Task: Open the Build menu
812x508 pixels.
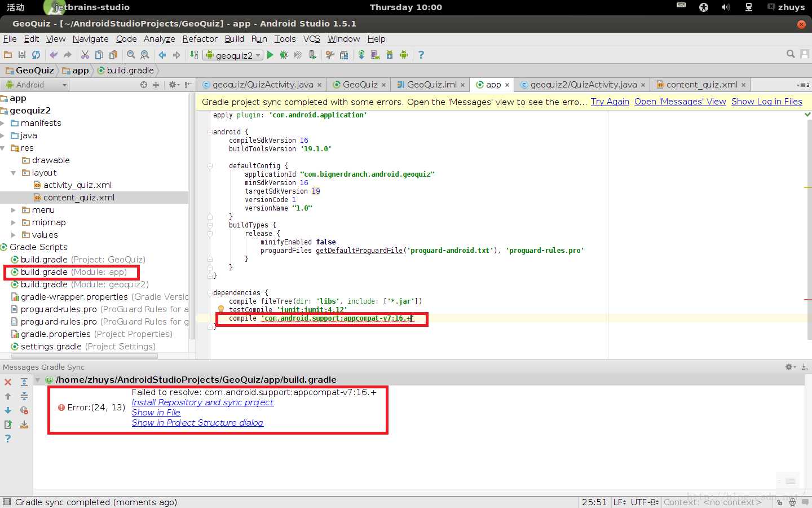Action: (x=234, y=39)
